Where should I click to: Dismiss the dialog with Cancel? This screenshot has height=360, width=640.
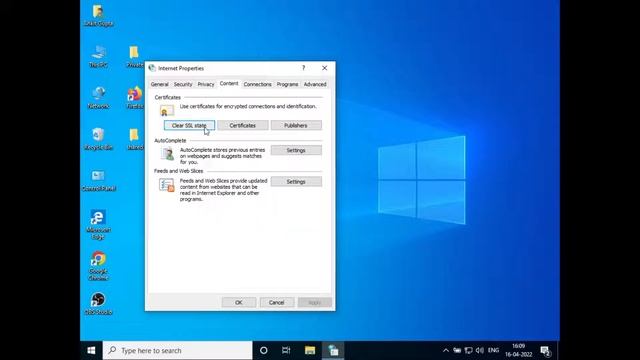pyautogui.click(x=277, y=302)
